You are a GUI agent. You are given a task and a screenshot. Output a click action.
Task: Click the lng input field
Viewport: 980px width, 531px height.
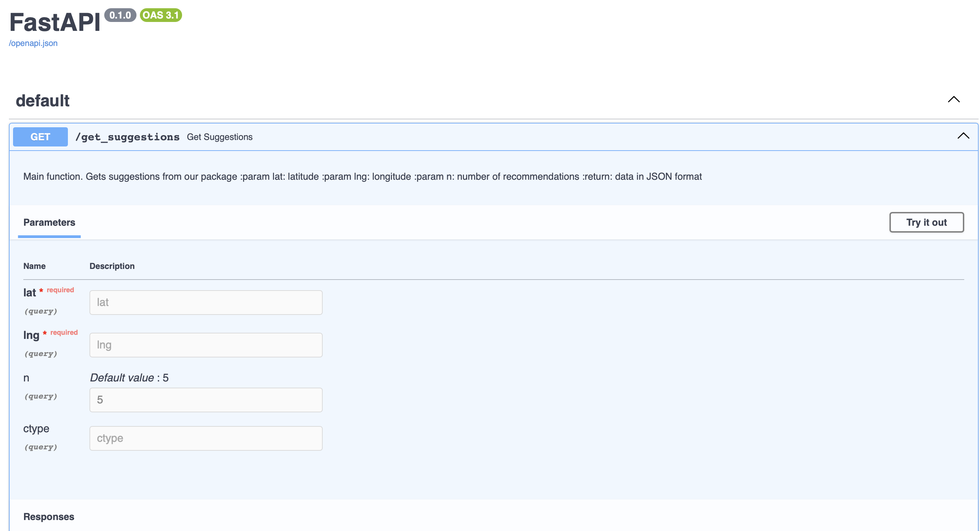click(x=206, y=345)
